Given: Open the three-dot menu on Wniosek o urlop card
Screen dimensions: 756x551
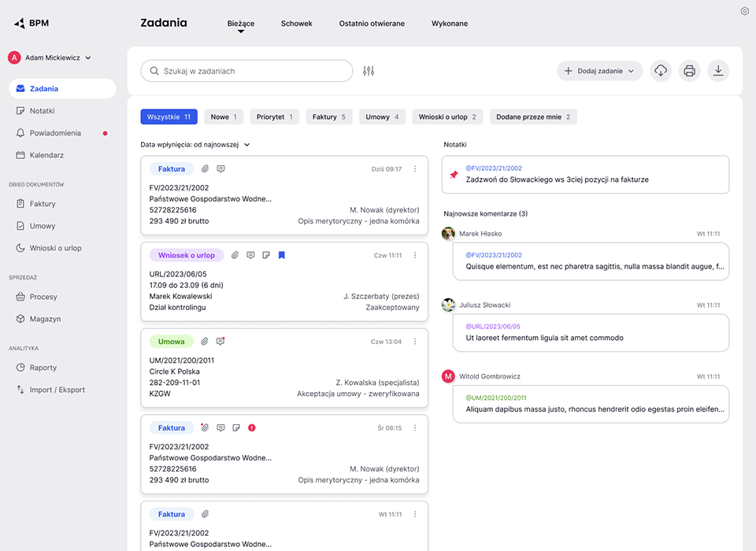Looking at the screenshot, I should pyautogui.click(x=415, y=255).
